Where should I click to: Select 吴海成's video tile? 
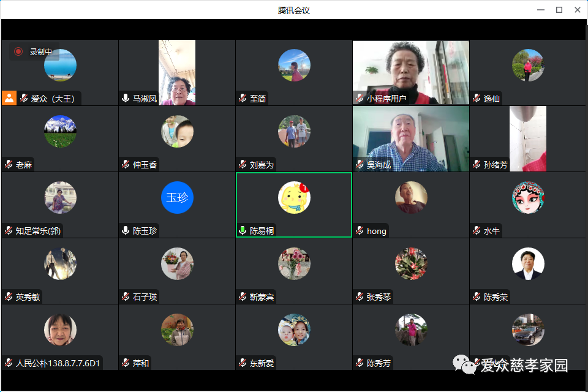(x=410, y=138)
